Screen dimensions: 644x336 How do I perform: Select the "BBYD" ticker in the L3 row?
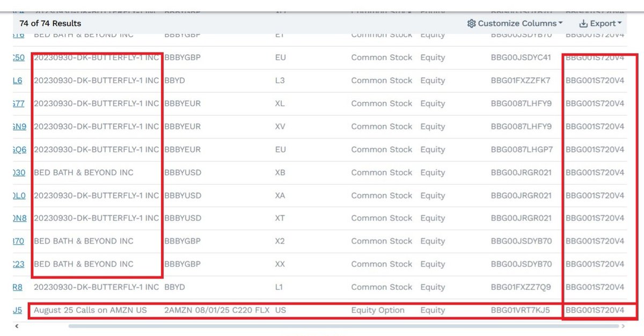tap(174, 81)
